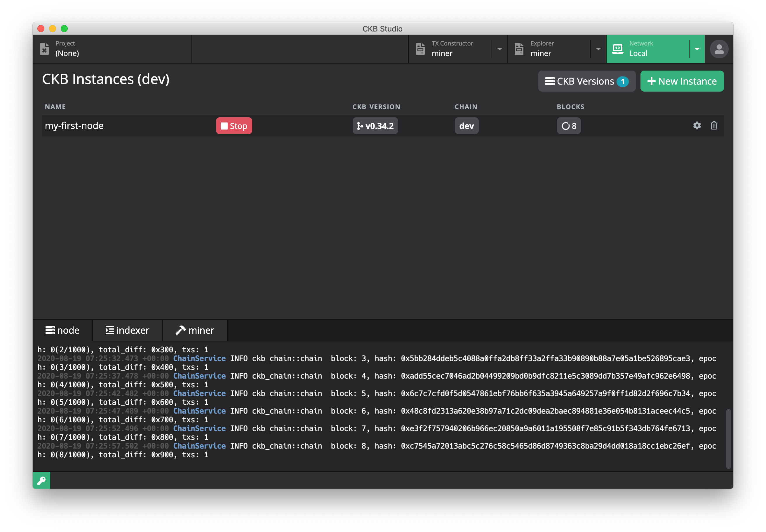Switch to the miner log tab
Image resolution: width=766 pixels, height=532 pixels.
click(x=195, y=330)
